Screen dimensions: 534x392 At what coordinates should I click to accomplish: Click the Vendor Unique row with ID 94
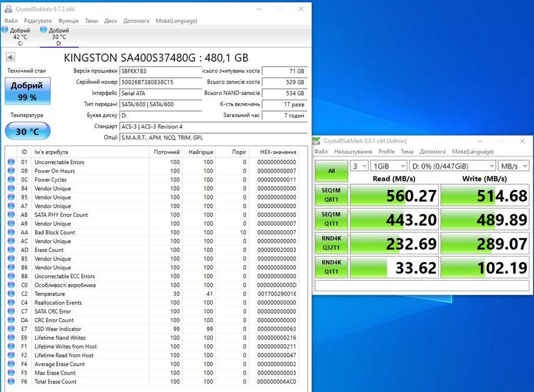(x=152, y=189)
